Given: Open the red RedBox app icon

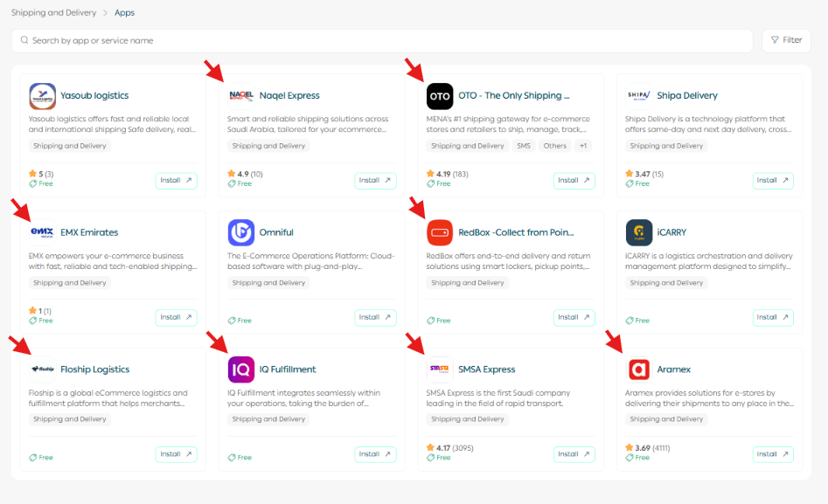Looking at the screenshot, I should pos(440,232).
